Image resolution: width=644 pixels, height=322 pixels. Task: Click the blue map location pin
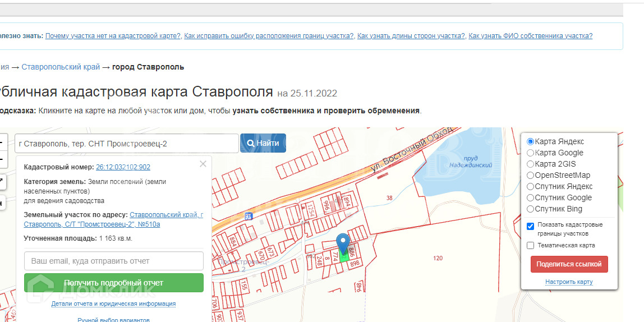tap(343, 243)
